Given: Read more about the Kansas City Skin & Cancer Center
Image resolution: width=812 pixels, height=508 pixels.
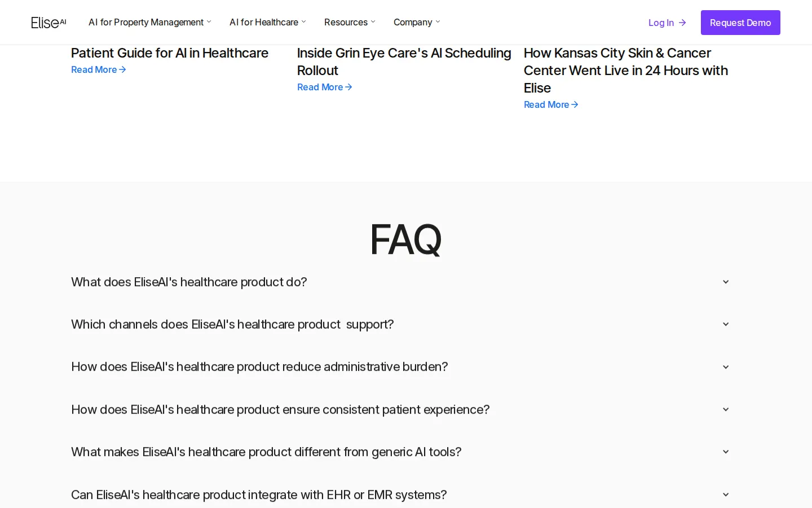Looking at the screenshot, I should 551,104.
